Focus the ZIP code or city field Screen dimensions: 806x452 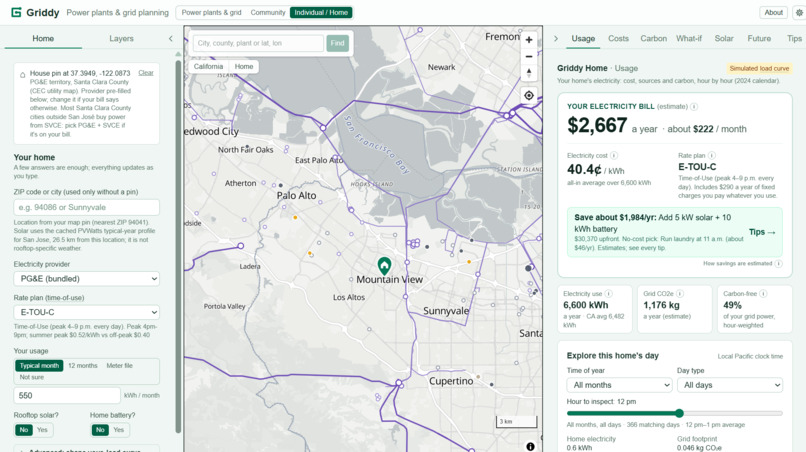click(x=86, y=207)
